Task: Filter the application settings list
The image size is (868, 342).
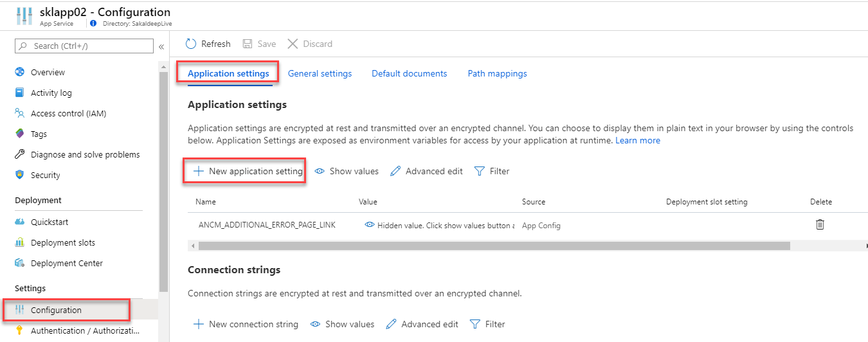Action: point(492,171)
